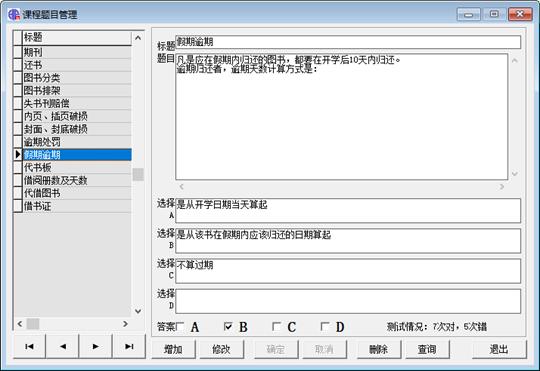Screen dimensions: 540x371
Task: Click in the 标题 title input field
Action: (x=348, y=42)
